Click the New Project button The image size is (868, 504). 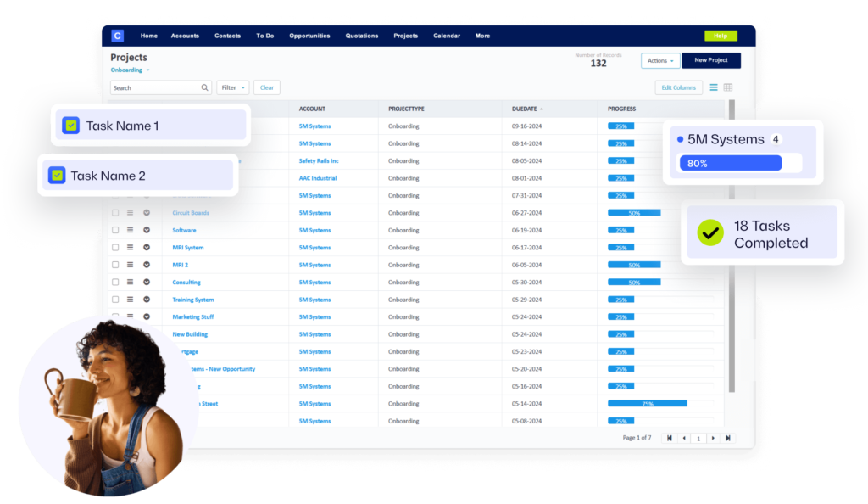click(x=711, y=60)
